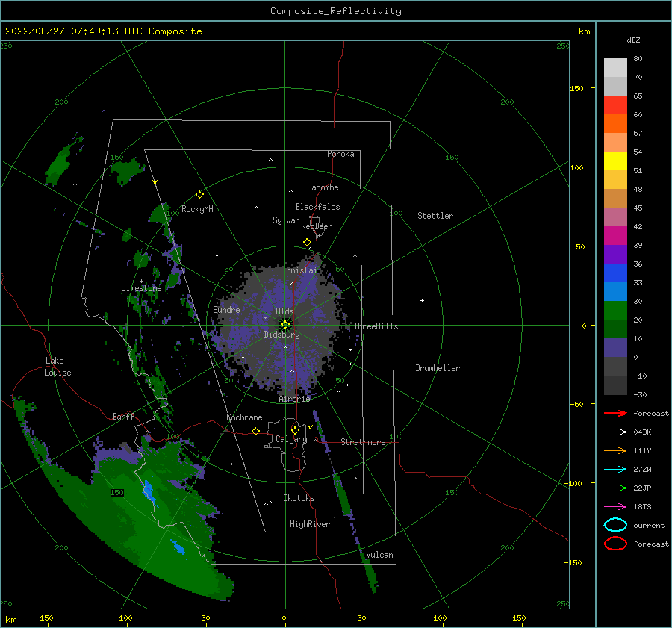Image resolution: width=672 pixels, height=628 pixels.
Task: Click the red forecast ellipse icon
Action: (615, 544)
